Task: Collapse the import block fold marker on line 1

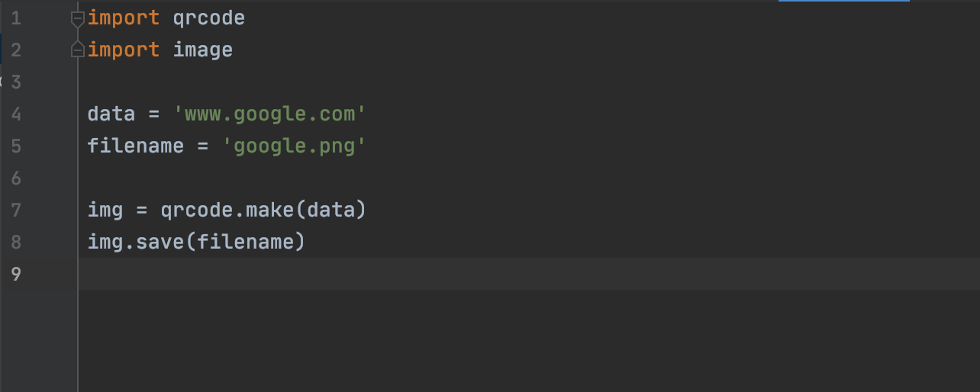Action: point(77,18)
